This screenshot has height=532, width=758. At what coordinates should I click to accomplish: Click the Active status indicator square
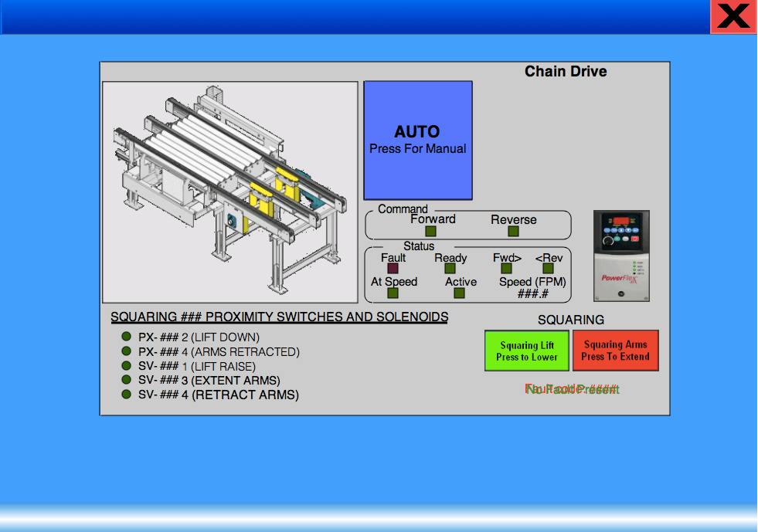click(460, 293)
